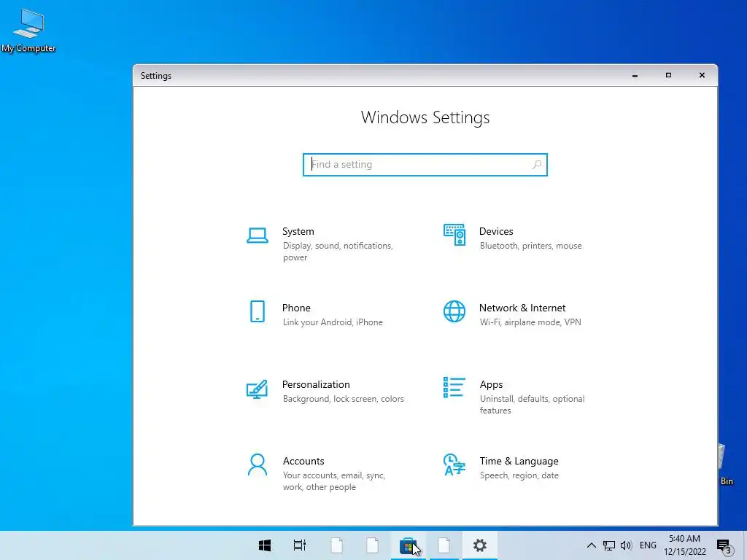Open the Network & Internet globe icon

454,311
